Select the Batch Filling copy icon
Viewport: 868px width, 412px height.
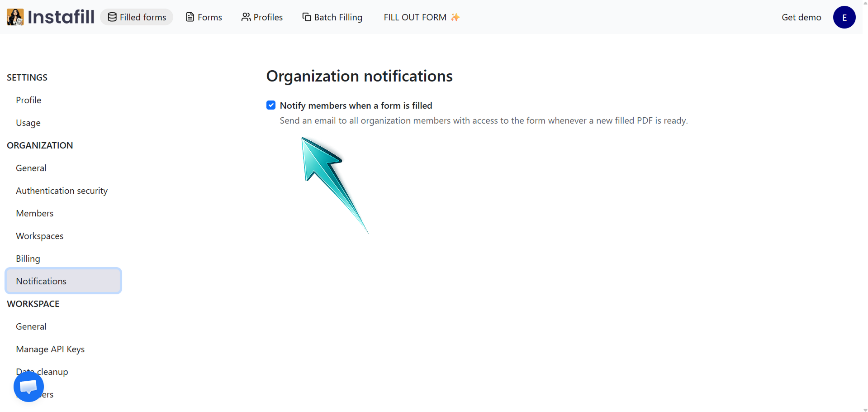click(x=306, y=17)
